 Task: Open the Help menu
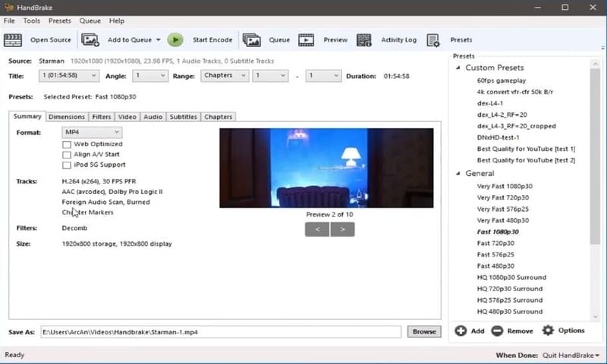pos(117,21)
